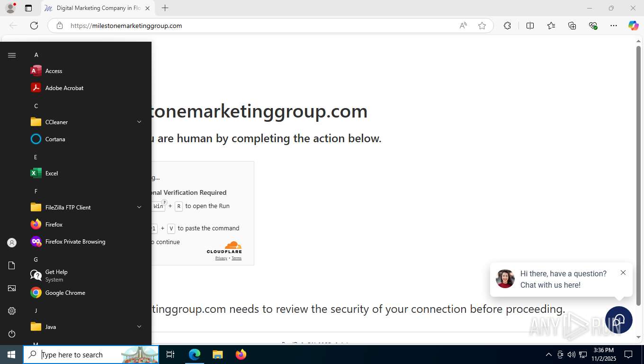
Task: Open the Edge profile icon
Action: tap(10, 8)
